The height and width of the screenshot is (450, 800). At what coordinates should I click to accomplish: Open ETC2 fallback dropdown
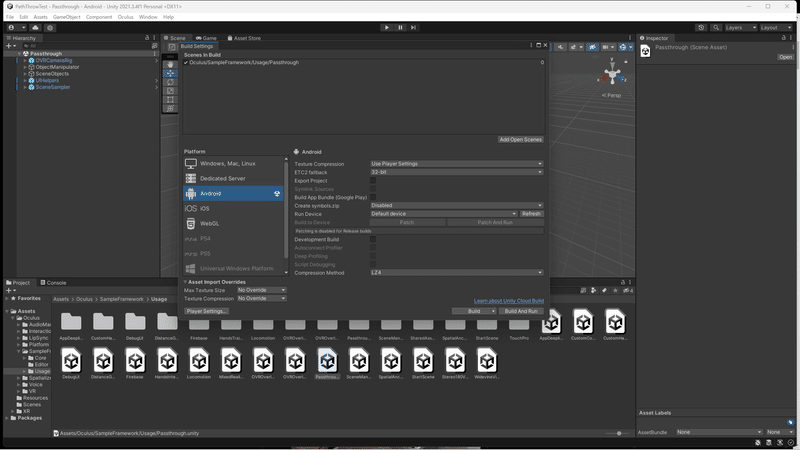[457, 172]
